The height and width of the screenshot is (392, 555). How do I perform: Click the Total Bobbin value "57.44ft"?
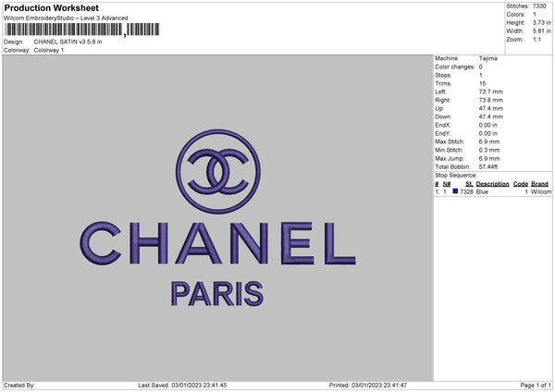click(x=488, y=166)
